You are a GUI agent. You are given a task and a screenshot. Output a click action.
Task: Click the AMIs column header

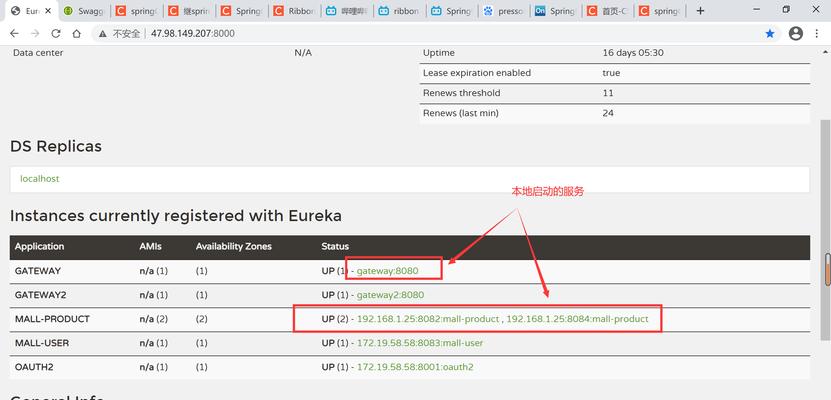(x=151, y=246)
